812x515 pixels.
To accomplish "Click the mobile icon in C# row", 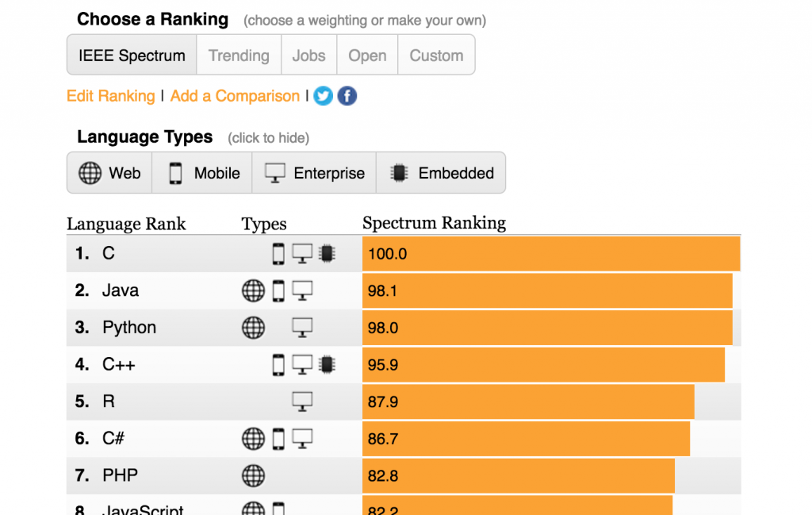I will point(278,439).
